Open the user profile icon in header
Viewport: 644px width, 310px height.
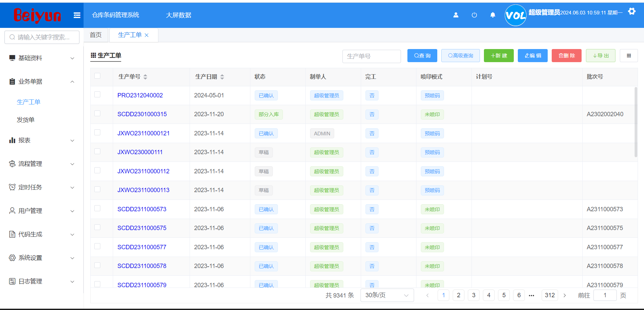tap(456, 15)
